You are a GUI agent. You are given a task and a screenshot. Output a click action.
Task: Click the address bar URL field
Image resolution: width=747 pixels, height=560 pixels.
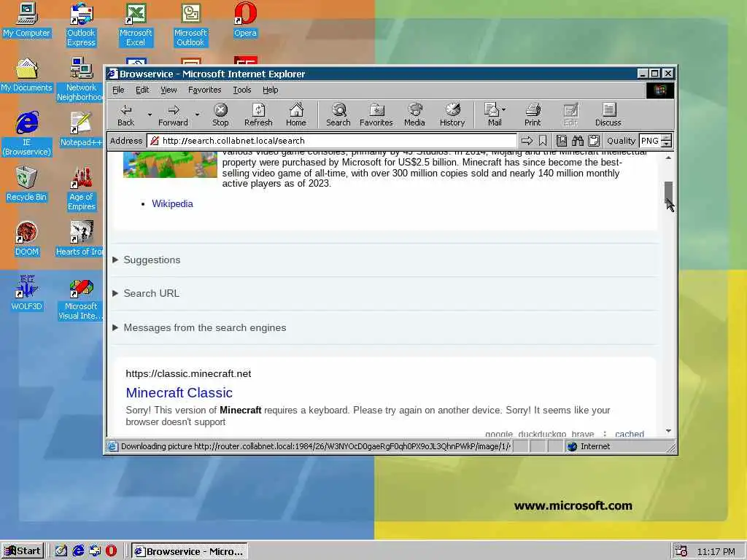[332, 141]
